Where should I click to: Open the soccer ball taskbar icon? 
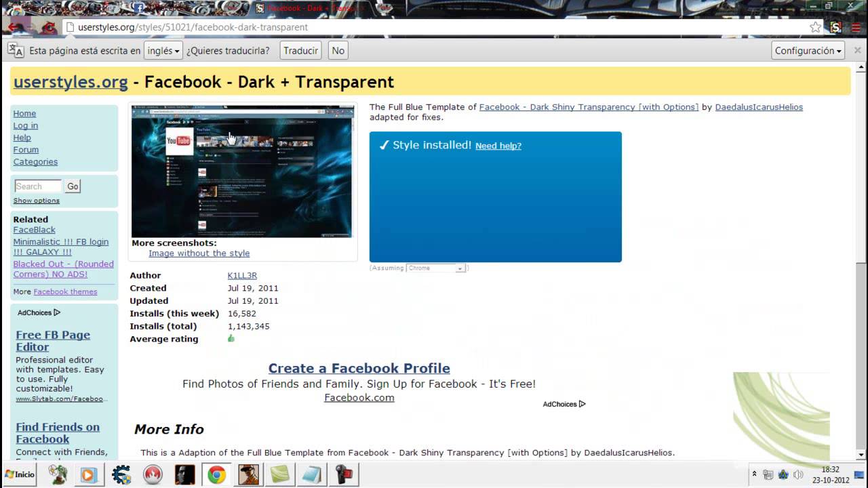tap(58, 475)
